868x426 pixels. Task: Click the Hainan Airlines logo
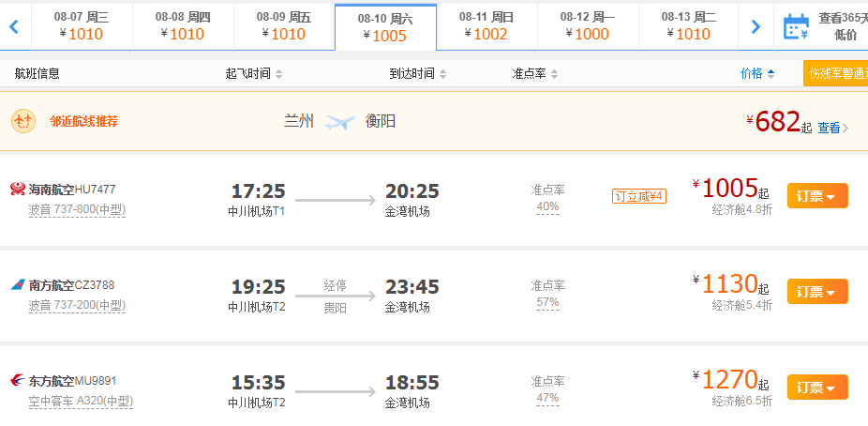pos(18,190)
